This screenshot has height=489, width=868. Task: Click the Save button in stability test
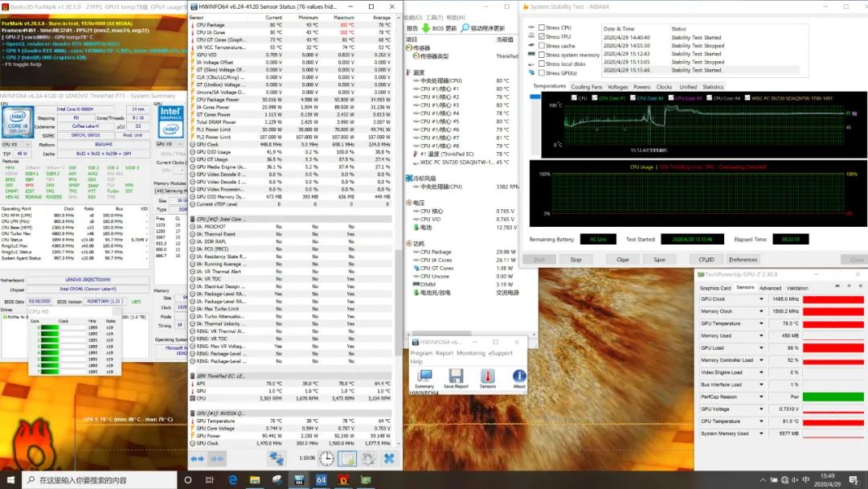tap(659, 259)
